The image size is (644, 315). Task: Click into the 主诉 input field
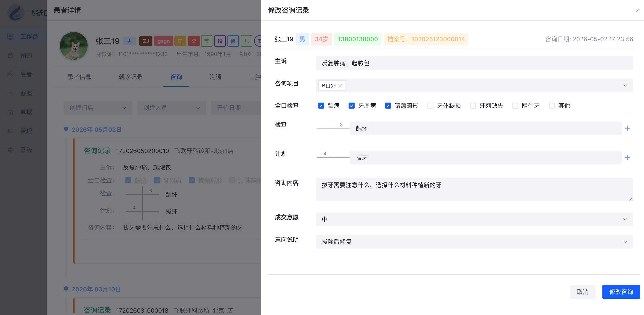pyautogui.click(x=474, y=63)
